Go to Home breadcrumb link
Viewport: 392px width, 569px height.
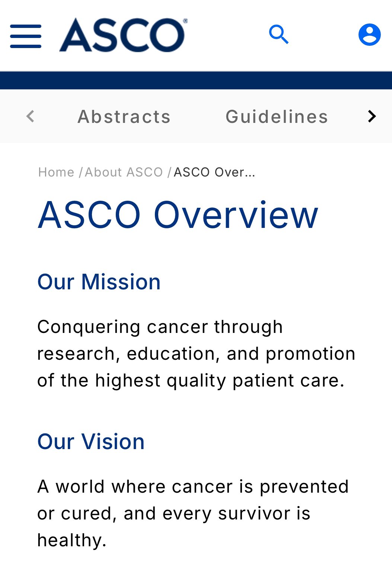click(x=56, y=172)
